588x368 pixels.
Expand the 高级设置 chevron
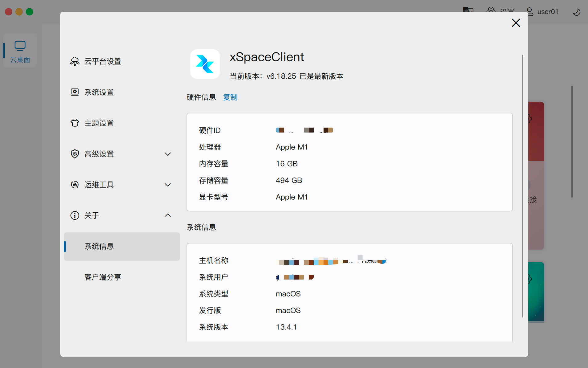[168, 154]
